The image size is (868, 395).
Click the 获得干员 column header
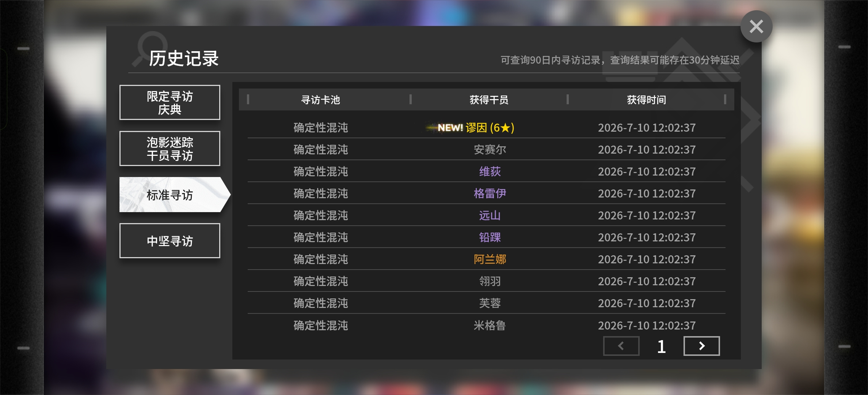pyautogui.click(x=489, y=99)
